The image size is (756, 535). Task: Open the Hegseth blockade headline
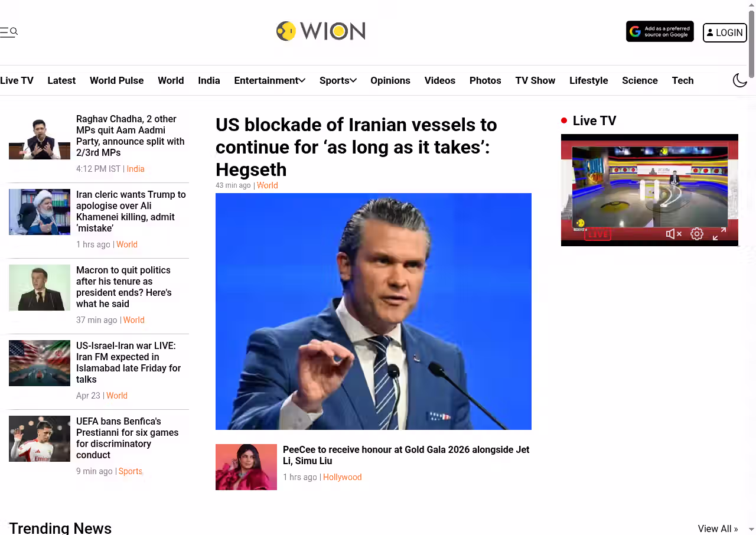(356, 147)
